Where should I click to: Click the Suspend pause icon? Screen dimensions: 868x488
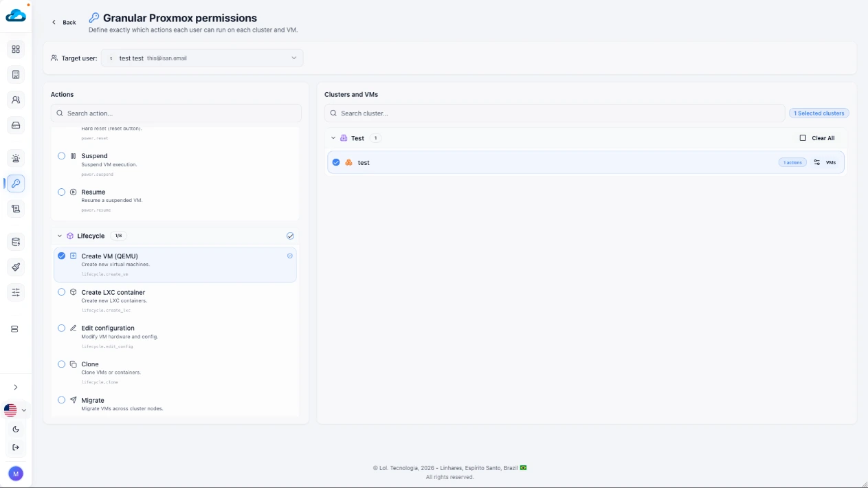74,156
